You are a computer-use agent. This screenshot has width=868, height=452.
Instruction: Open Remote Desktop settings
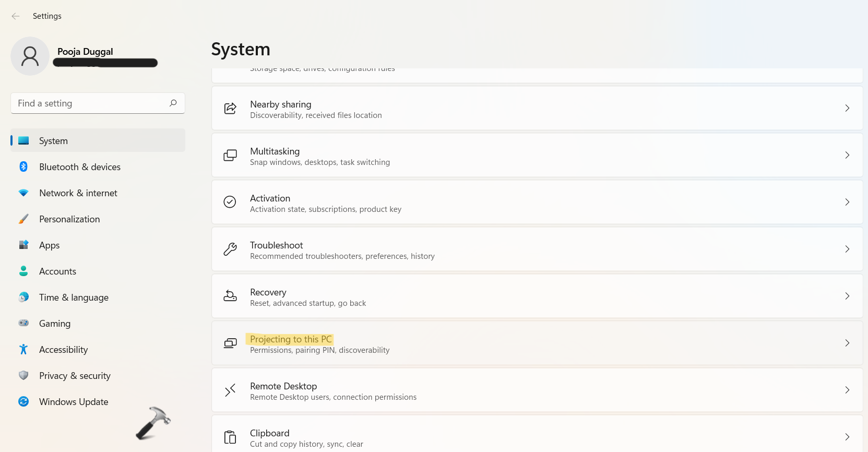click(x=283, y=386)
